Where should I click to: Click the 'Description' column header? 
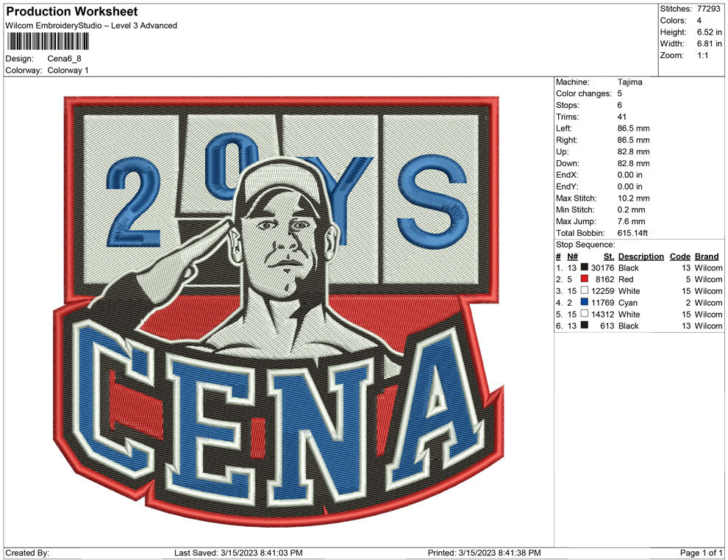tap(640, 256)
